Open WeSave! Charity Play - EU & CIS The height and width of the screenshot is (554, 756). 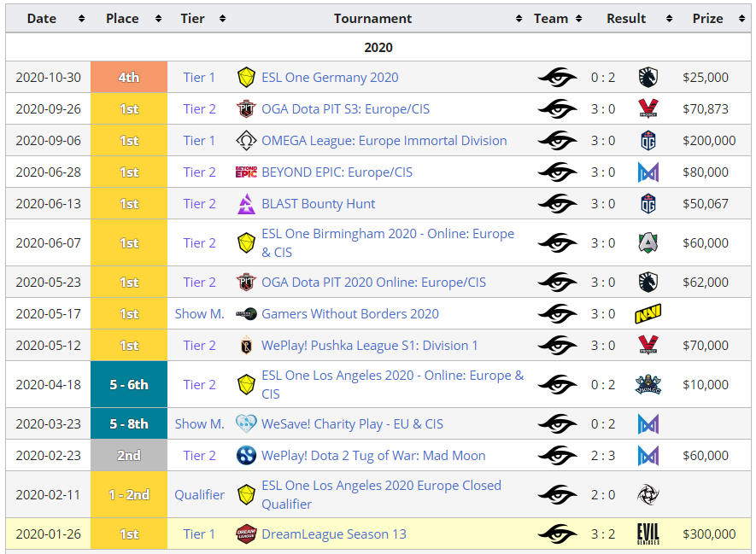coord(352,424)
